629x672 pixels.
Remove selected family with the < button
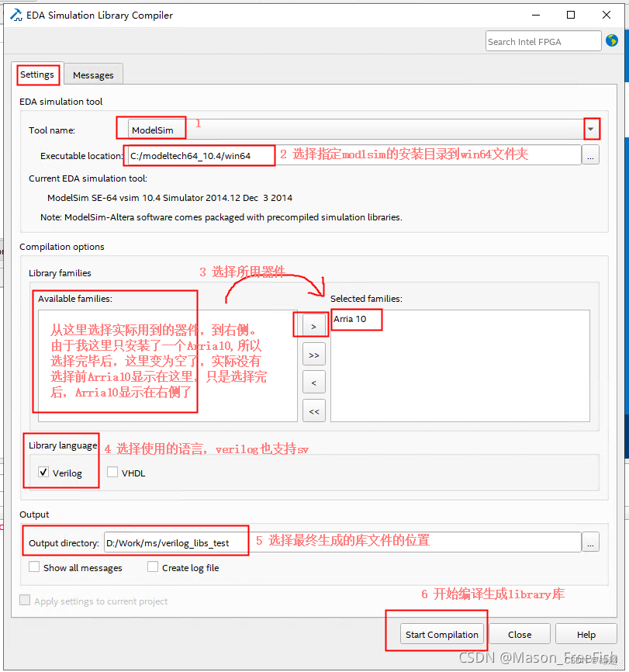313,383
